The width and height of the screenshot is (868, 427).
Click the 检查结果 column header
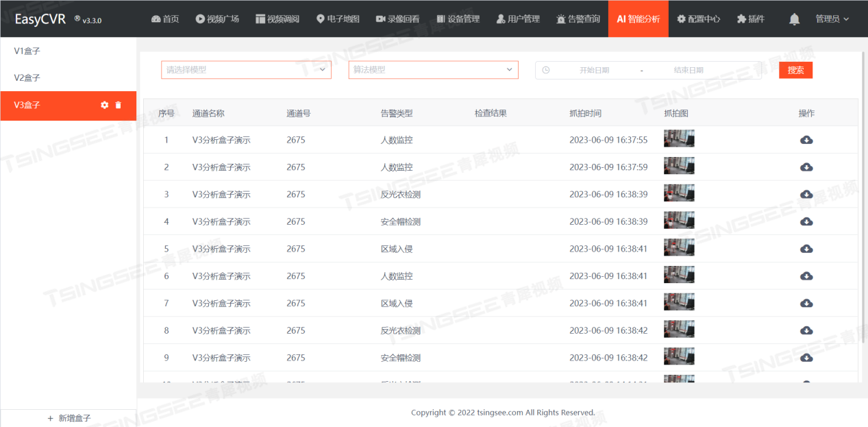tap(491, 113)
